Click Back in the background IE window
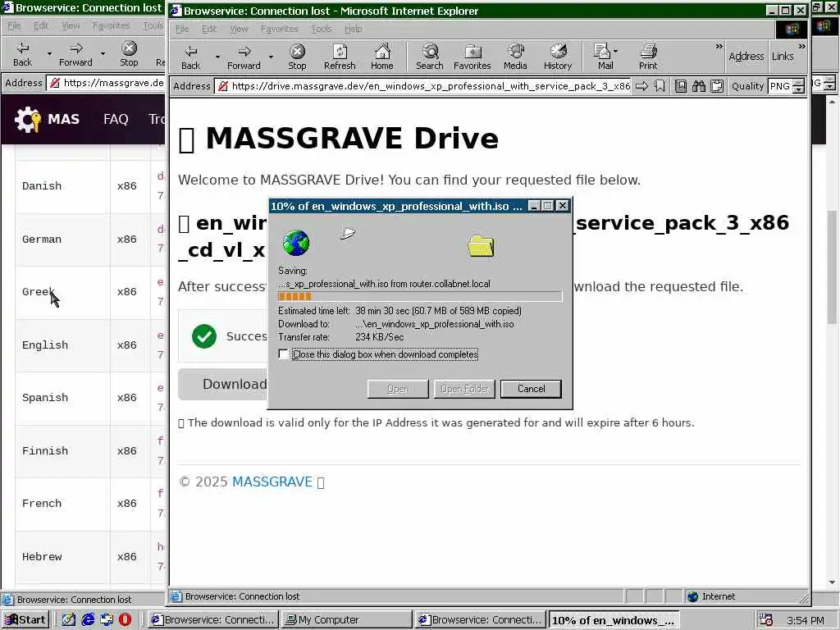Viewport: 840px width, 630px height. (22, 54)
